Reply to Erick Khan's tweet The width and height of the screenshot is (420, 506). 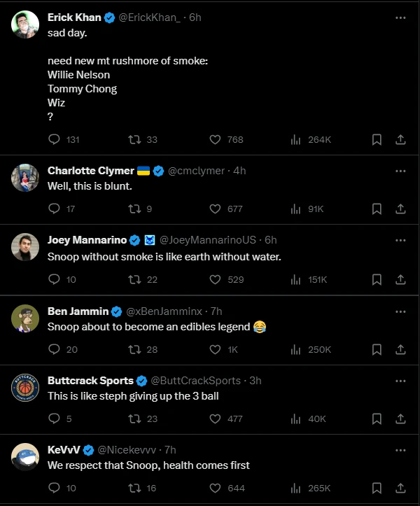point(55,139)
